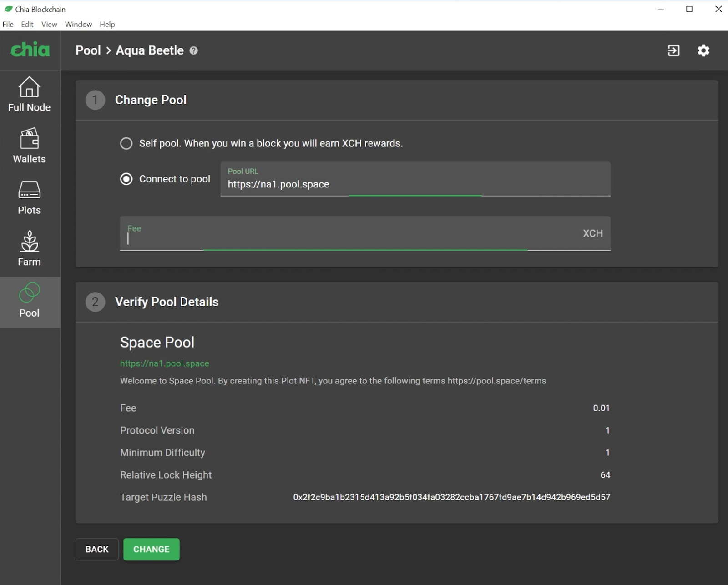Open the Plots section
The height and width of the screenshot is (585, 728).
pos(30,197)
